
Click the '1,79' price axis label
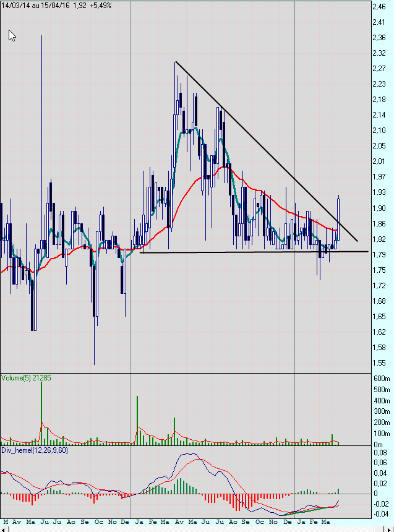(x=379, y=254)
